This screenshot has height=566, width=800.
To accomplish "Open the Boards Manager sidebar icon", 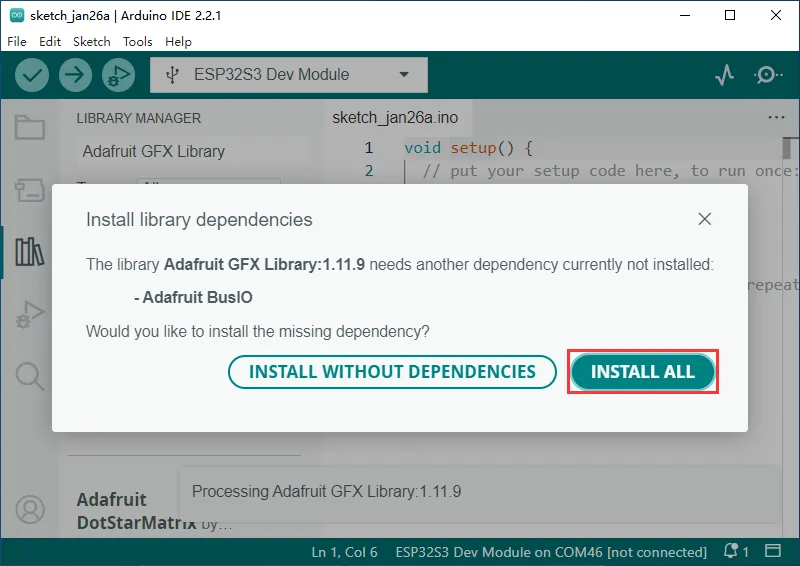I will tap(30, 190).
